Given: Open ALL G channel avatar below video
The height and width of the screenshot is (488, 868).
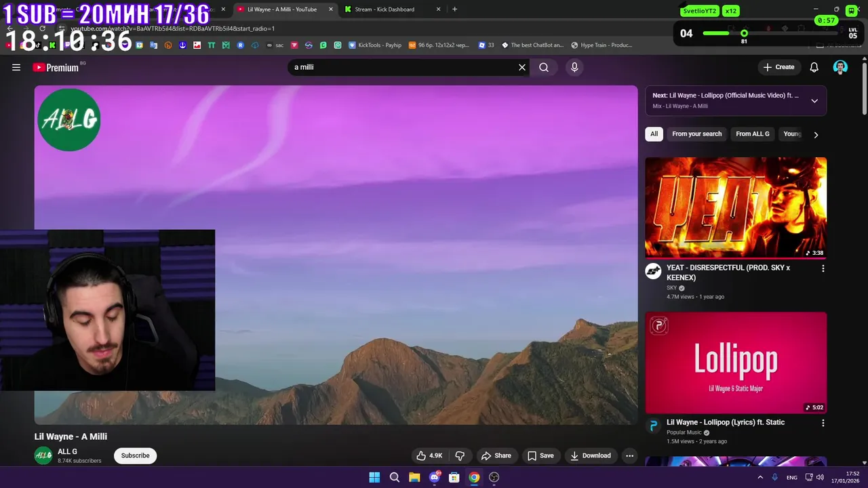Looking at the screenshot, I should pos(43,455).
